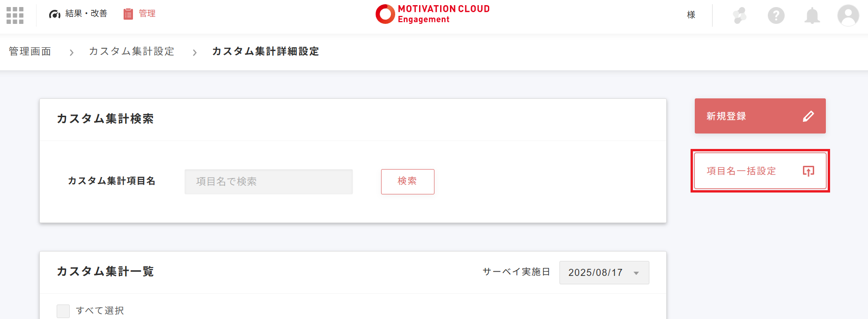Image resolution: width=868 pixels, height=319 pixels.
Task: Select the 管理 menu item
Action: click(147, 14)
